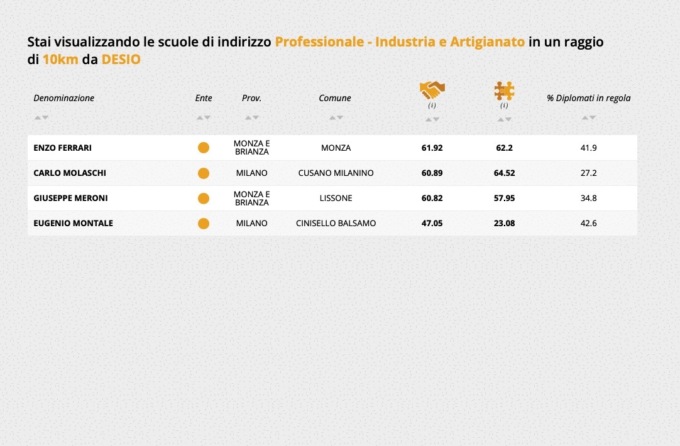
Task: Click the value 62.2
Action: pyautogui.click(x=504, y=148)
